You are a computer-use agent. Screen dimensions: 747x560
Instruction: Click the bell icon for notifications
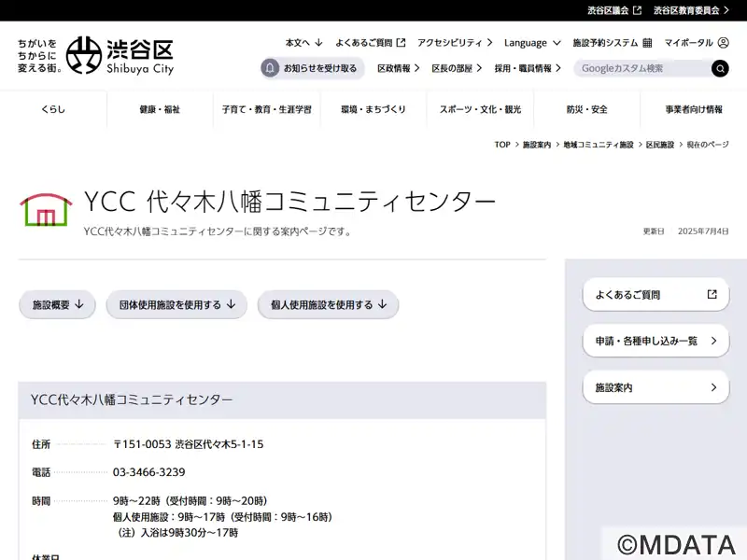coord(270,68)
